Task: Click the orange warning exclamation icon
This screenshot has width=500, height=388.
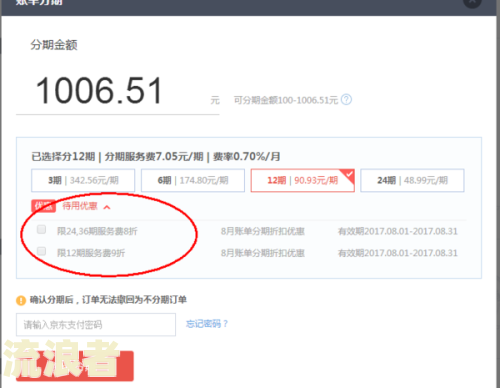Action: tap(21, 300)
